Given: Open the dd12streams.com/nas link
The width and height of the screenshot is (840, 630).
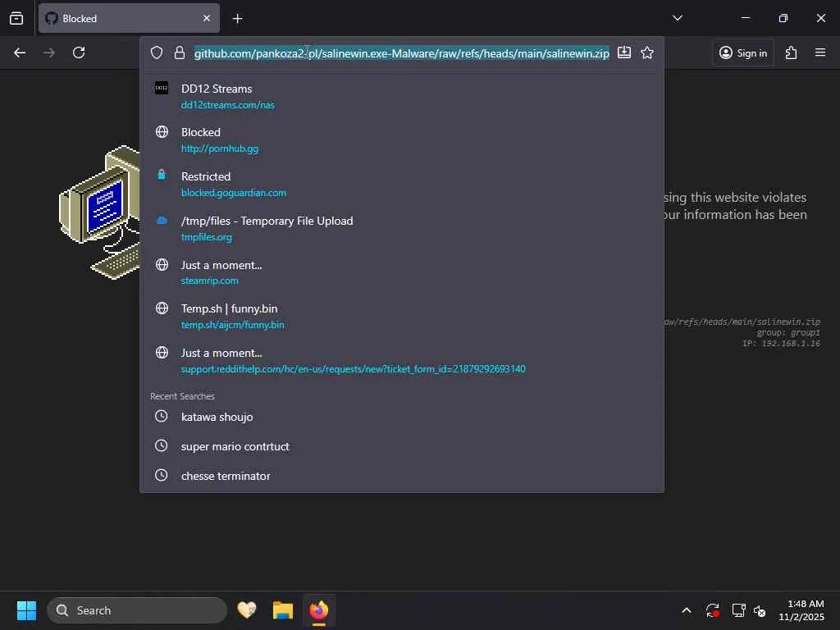Looking at the screenshot, I should click(x=228, y=105).
